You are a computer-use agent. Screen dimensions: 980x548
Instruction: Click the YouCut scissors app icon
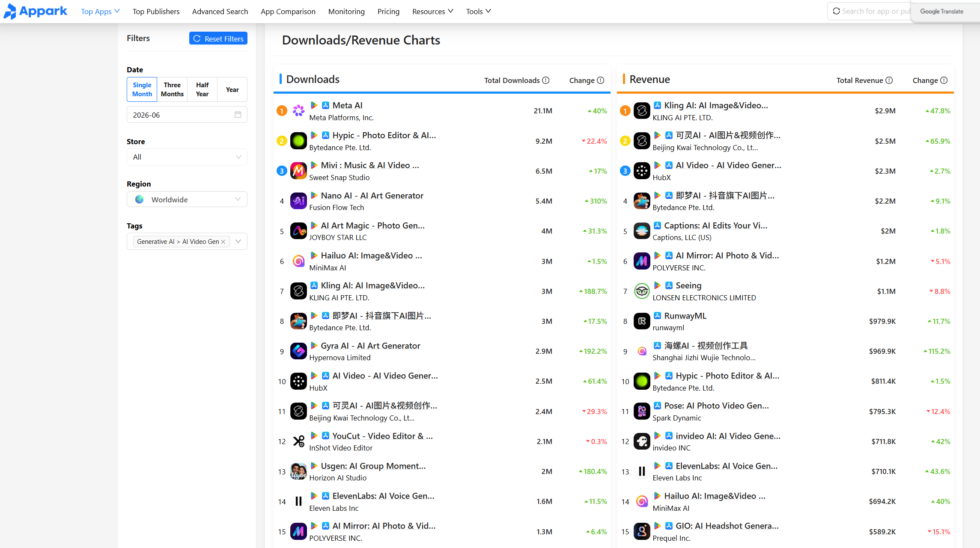click(x=298, y=441)
